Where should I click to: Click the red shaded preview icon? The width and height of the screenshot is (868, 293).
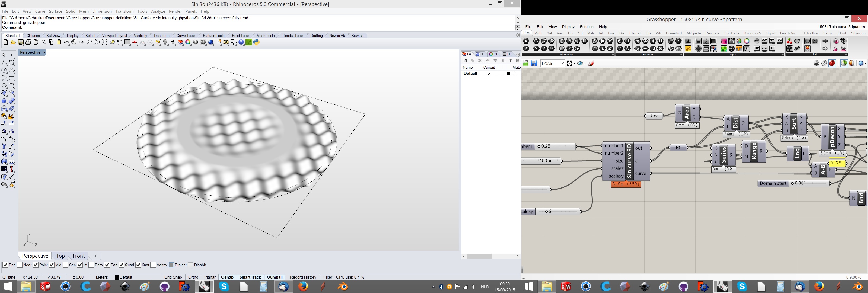pyautogui.click(x=832, y=63)
